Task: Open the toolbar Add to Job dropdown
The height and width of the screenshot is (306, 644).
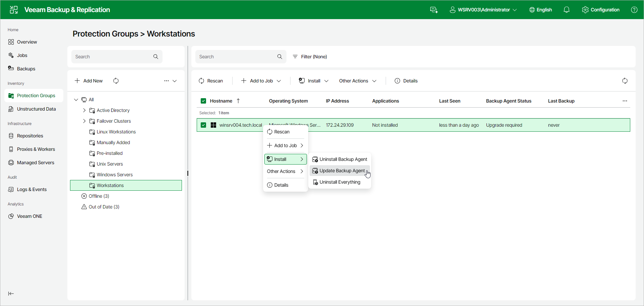Action: click(x=261, y=81)
